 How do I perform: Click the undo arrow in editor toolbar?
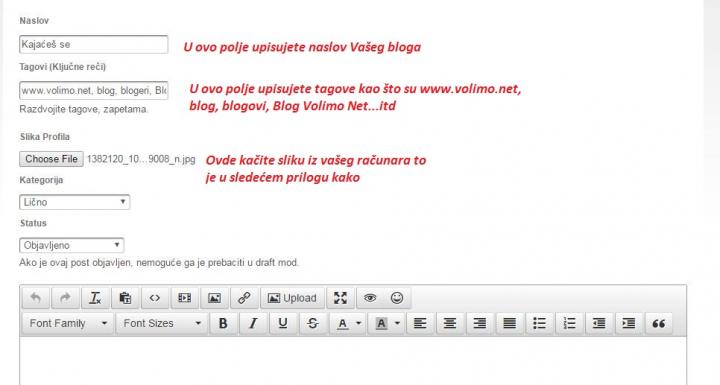(36, 298)
